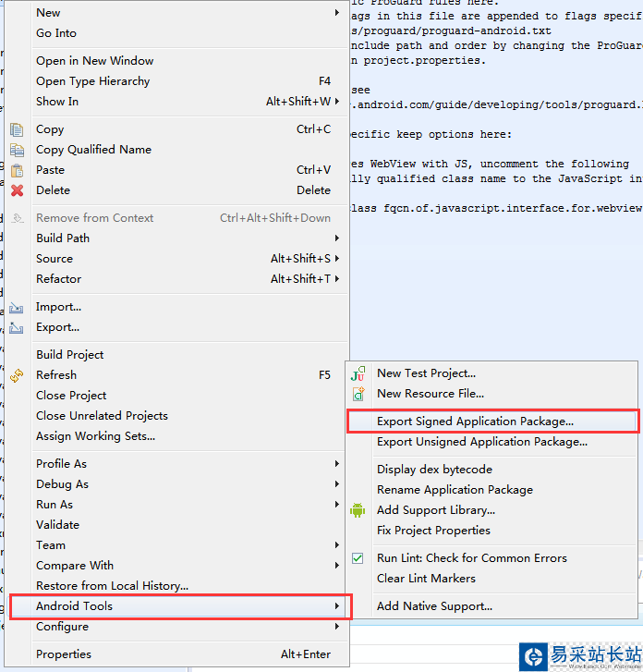The height and width of the screenshot is (672, 643).
Task: Select Clear Lint Markers
Action: click(x=491, y=578)
